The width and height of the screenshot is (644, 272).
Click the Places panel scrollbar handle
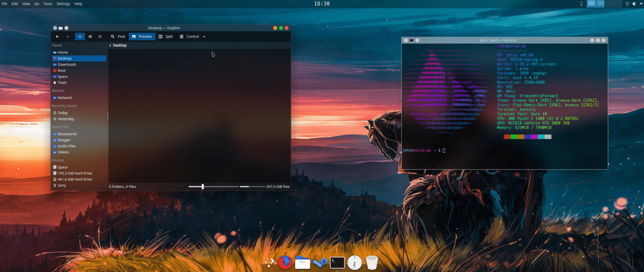point(108,116)
